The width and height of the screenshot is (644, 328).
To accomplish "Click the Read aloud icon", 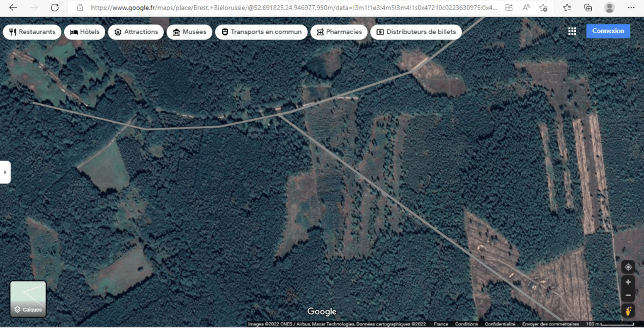I will point(526,8).
